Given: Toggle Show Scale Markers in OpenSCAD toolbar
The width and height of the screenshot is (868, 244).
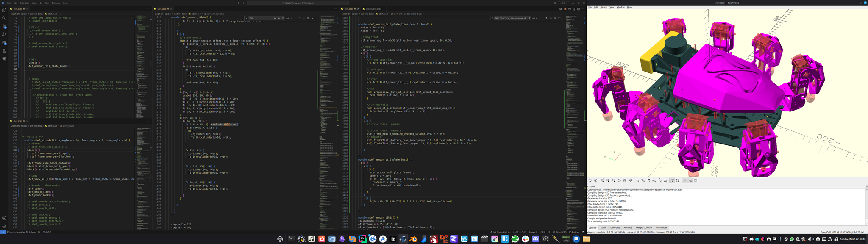Looking at the screenshot, I should (x=690, y=180).
